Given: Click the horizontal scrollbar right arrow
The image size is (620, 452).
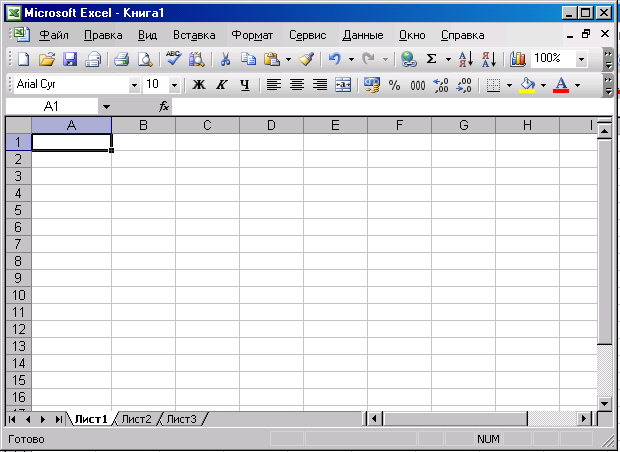Looking at the screenshot, I should [x=583, y=418].
